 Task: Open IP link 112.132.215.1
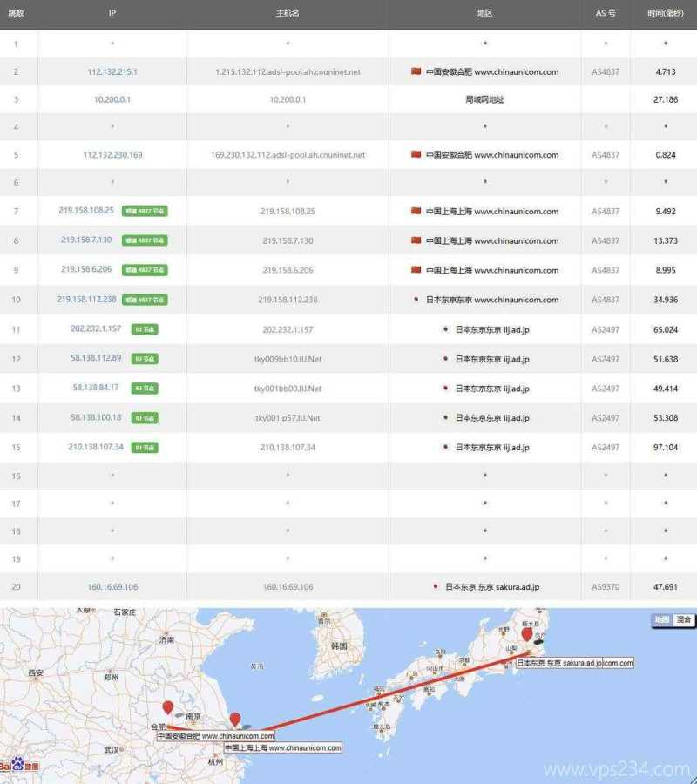click(112, 71)
